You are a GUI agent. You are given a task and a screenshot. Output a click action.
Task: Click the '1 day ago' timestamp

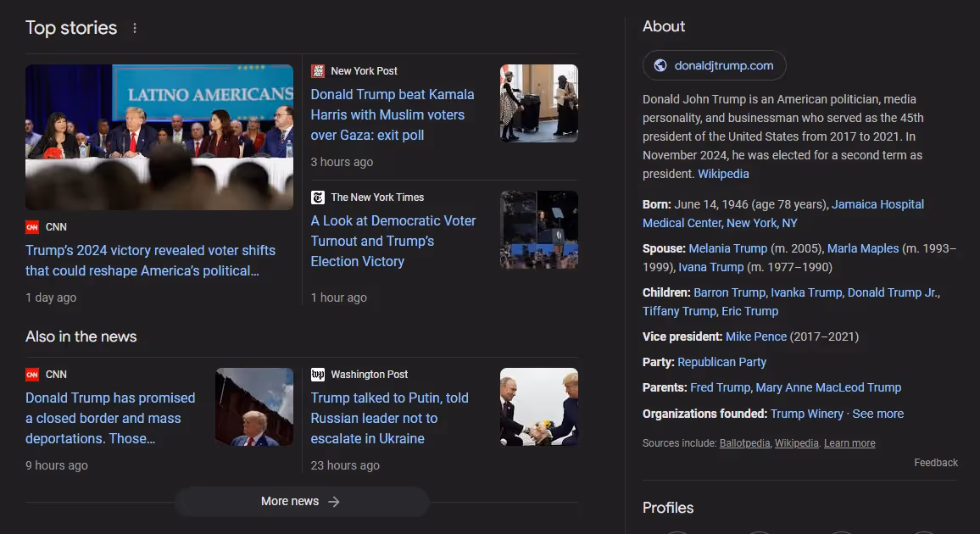[x=51, y=298]
